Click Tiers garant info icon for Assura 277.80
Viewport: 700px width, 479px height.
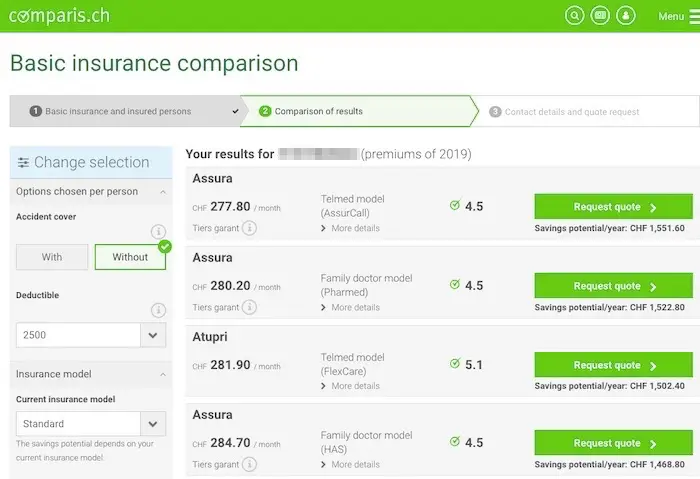click(249, 228)
